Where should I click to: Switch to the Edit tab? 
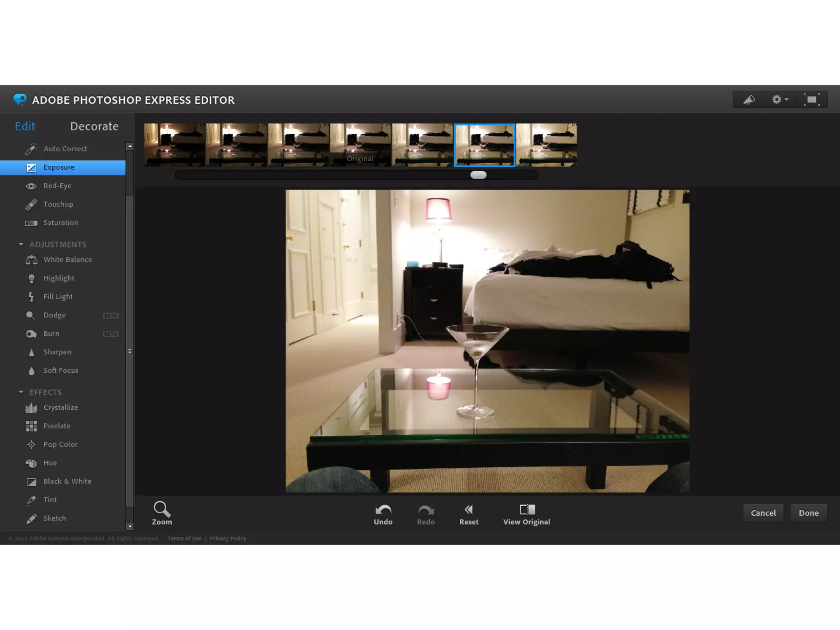point(25,126)
